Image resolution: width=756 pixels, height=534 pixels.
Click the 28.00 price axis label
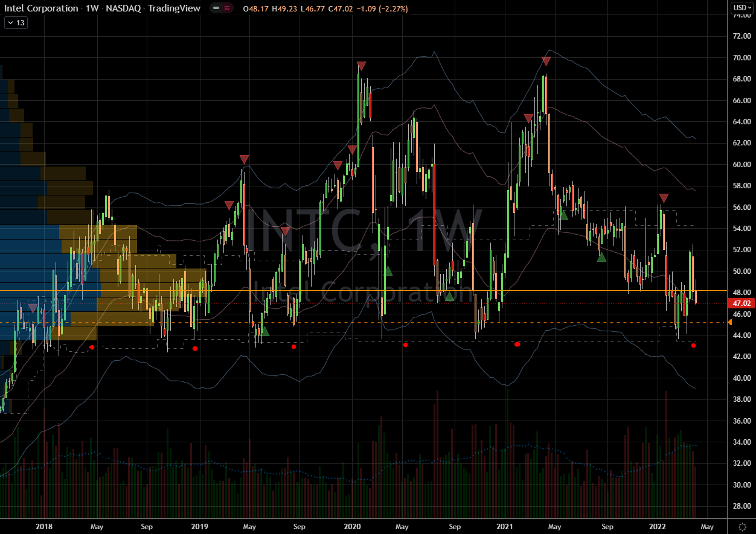pos(743,506)
